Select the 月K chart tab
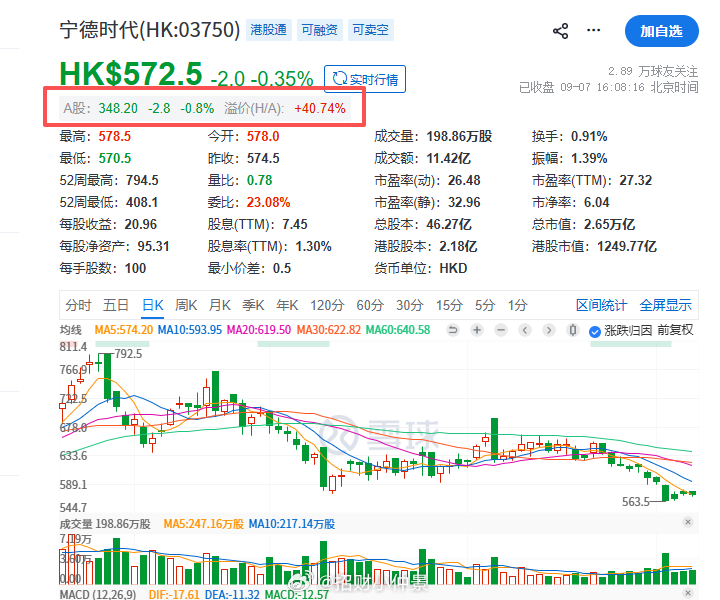Image resolution: width=720 pixels, height=600 pixels. 219,305
